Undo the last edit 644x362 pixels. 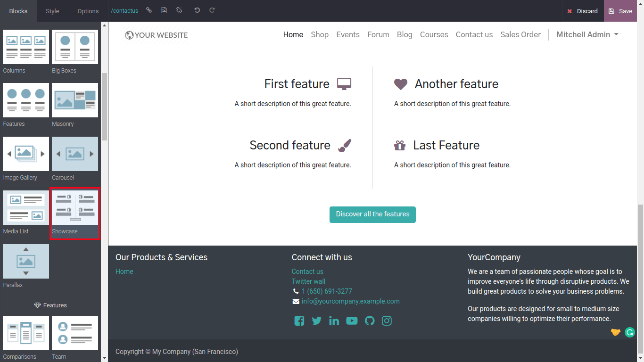click(x=197, y=10)
